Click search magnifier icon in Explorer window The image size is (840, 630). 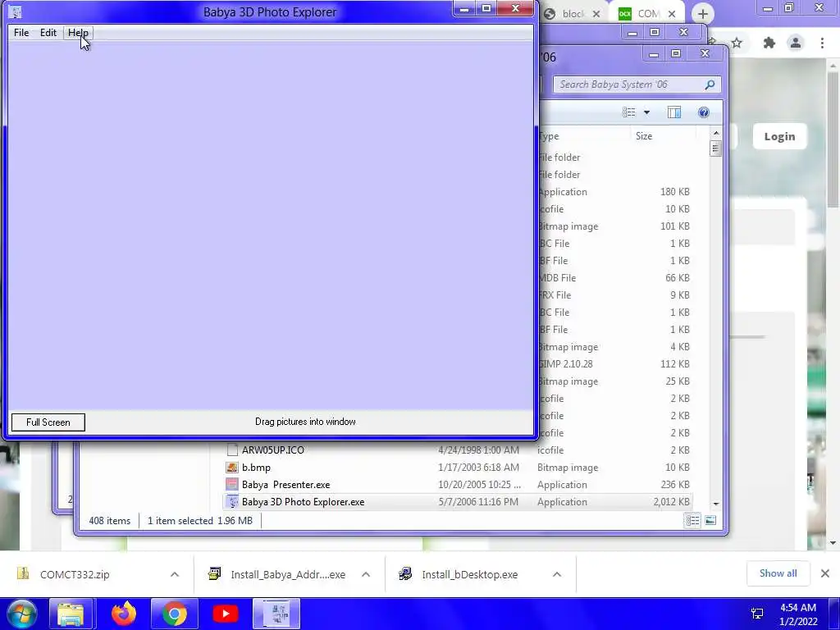(x=710, y=84)
